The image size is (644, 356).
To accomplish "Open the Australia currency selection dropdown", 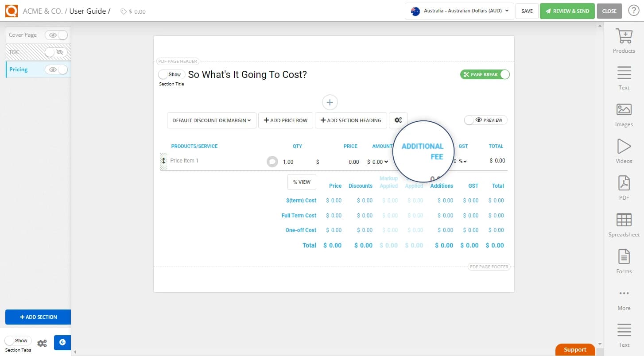I will [x=459, y=11].
